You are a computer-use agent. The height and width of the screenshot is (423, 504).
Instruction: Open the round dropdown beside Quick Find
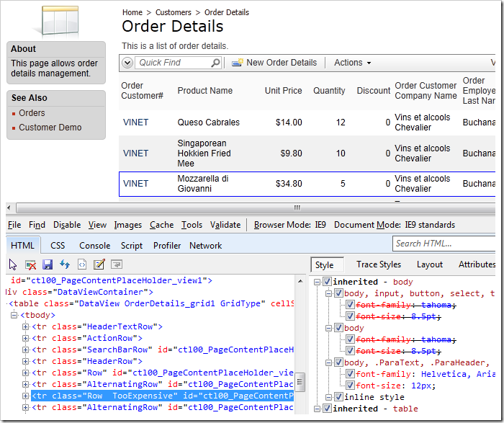point(127,63)
